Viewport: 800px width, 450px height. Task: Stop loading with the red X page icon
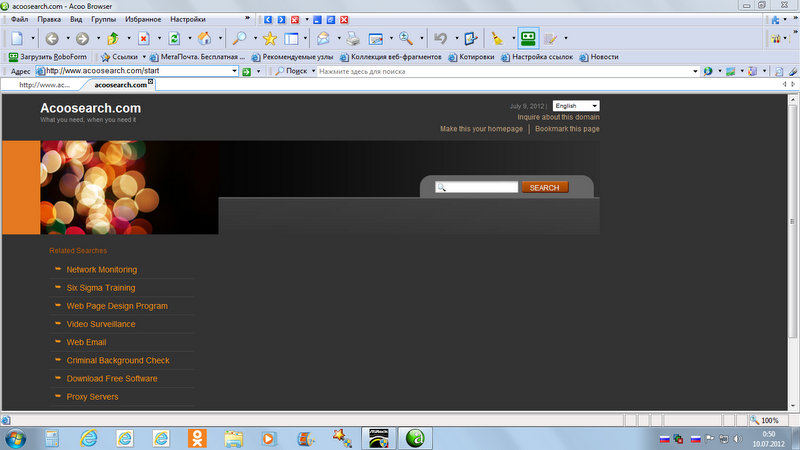[144, 38]
